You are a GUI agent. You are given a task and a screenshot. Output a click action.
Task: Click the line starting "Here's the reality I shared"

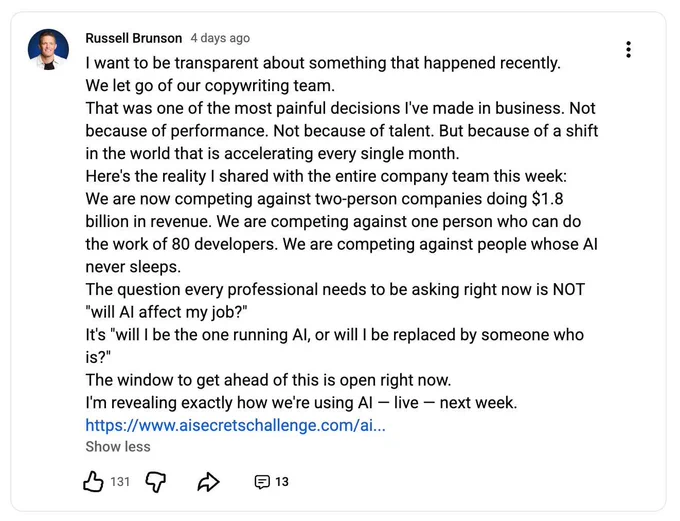click(326, 176)
